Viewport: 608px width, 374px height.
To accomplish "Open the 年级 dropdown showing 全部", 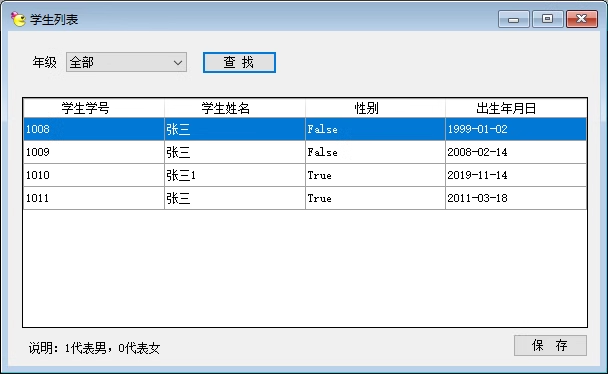I will [126, 62].
